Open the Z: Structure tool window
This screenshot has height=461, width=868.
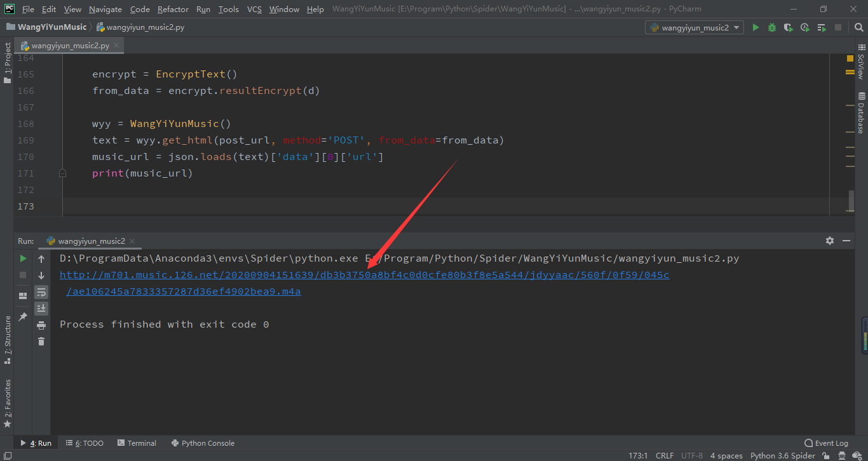coord(8,340)
